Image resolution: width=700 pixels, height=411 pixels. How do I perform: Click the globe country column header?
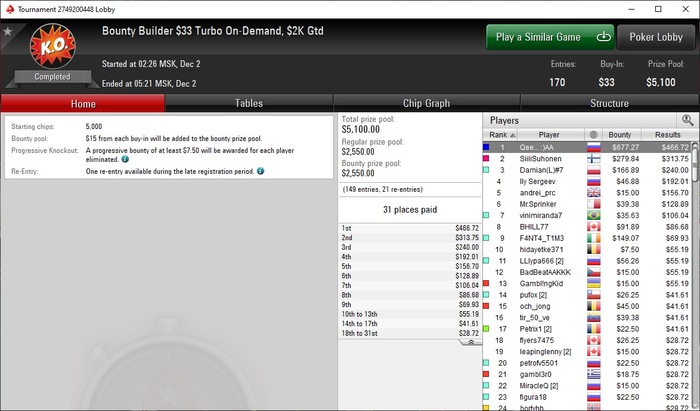click(593, 135)
